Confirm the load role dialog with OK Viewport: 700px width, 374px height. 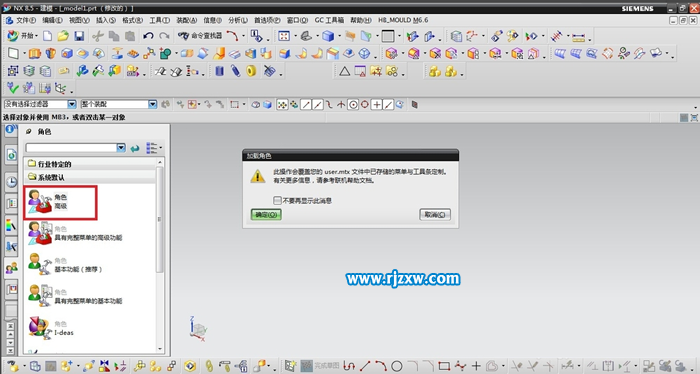pos(266,215)
